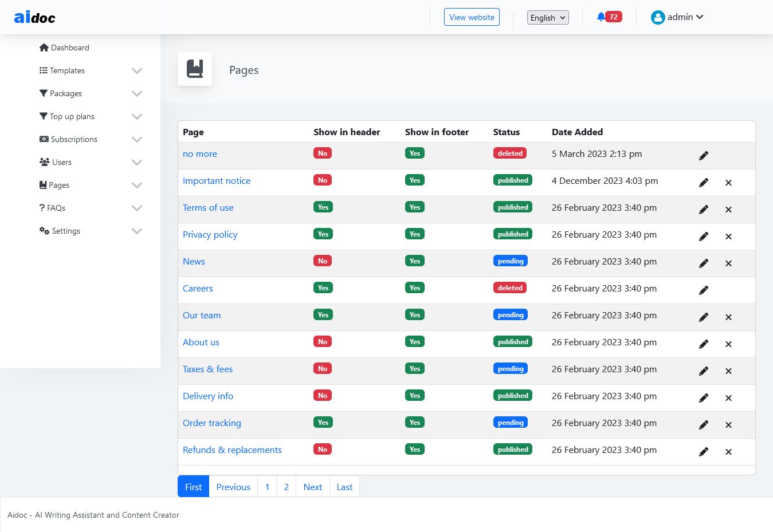773x532 pixels.
Task: Open the English language dropdown
Action: click(x=548, y=18)
